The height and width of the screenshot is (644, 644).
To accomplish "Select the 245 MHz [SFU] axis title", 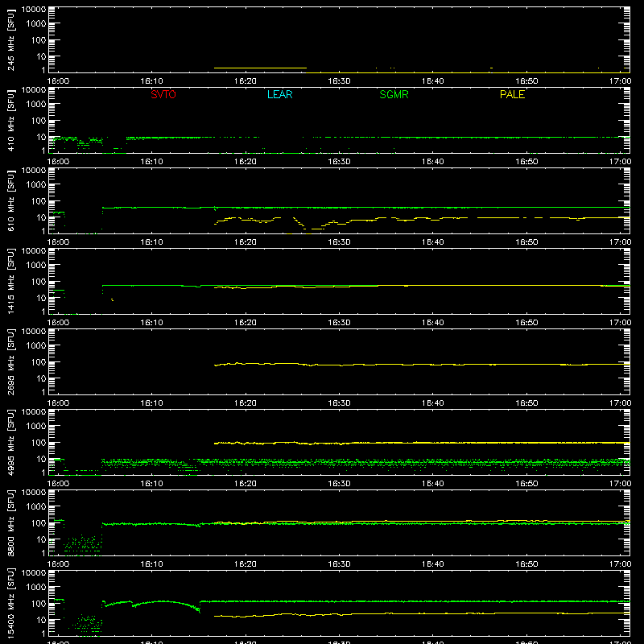I will click(10, 39).
